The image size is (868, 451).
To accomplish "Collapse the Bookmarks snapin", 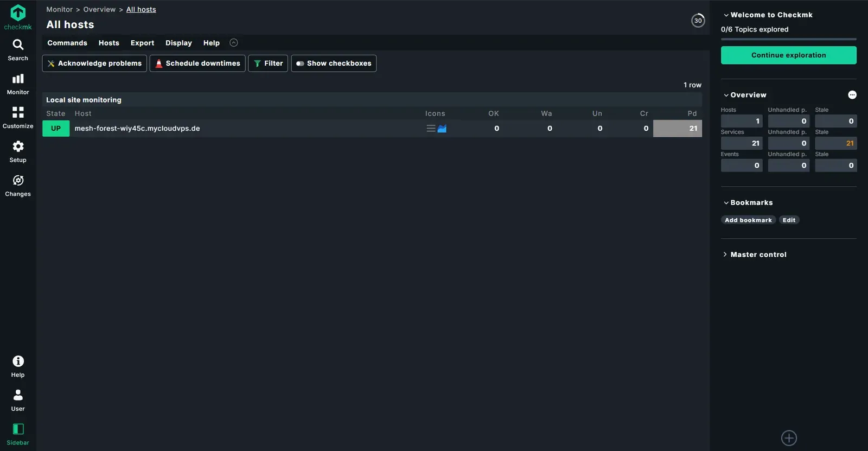I will pos(748,202).
